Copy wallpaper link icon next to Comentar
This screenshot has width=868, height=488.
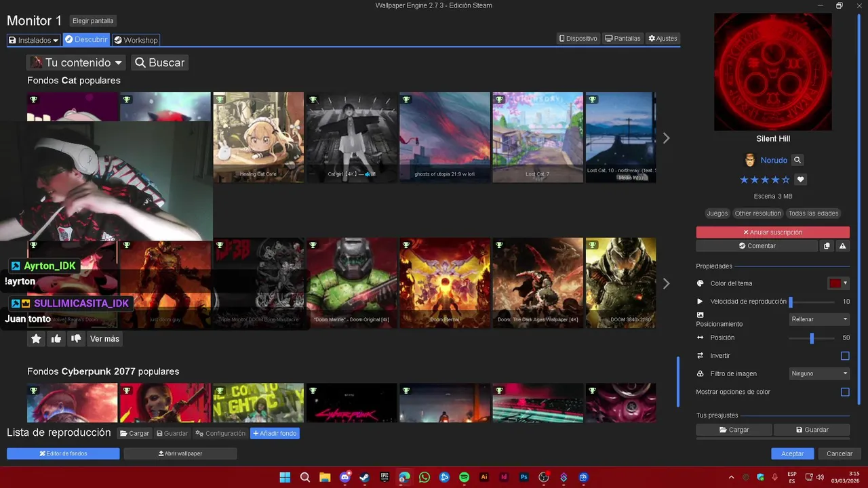pyautogui.click(x=827, y=246)
